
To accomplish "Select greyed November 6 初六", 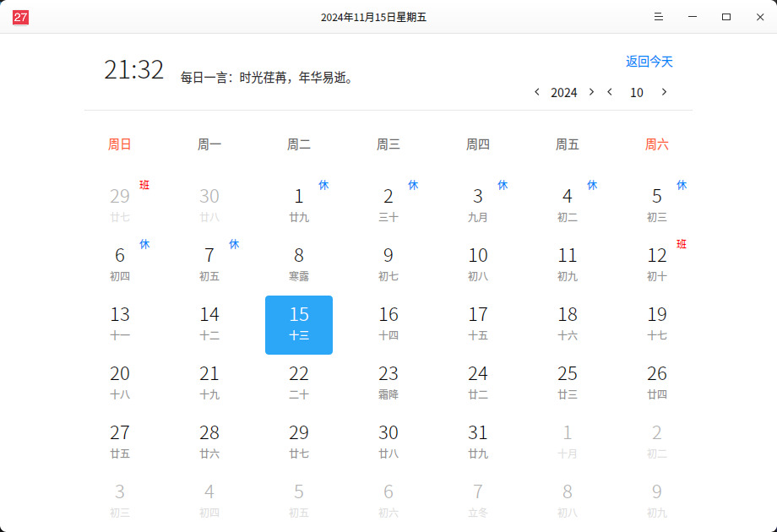I will [x=388, y=502].
